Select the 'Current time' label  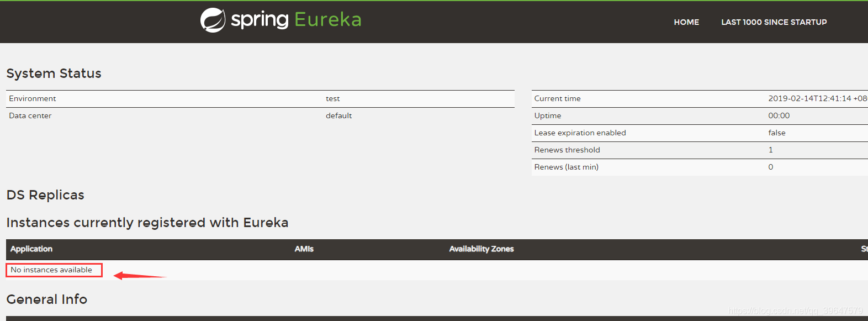point(557,98)
